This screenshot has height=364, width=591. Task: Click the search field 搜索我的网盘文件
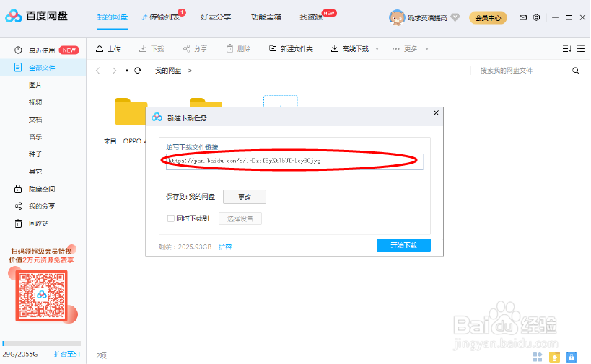click(x=522, y=71)
